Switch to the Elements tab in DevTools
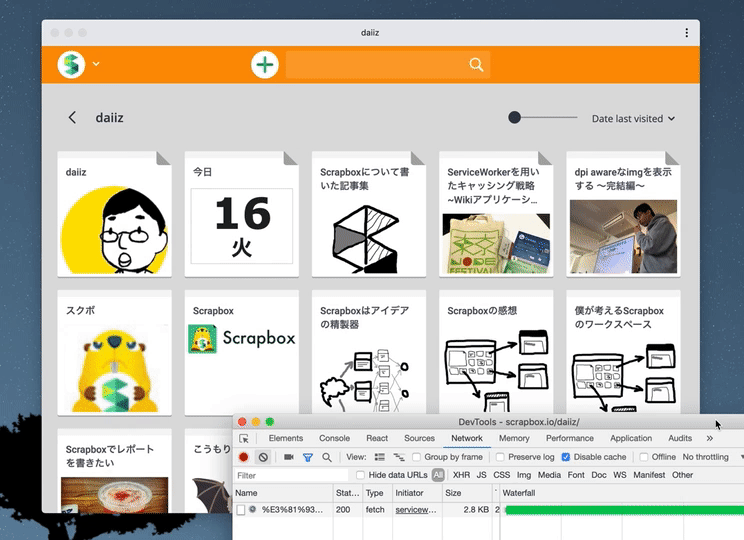 [286, 438]
